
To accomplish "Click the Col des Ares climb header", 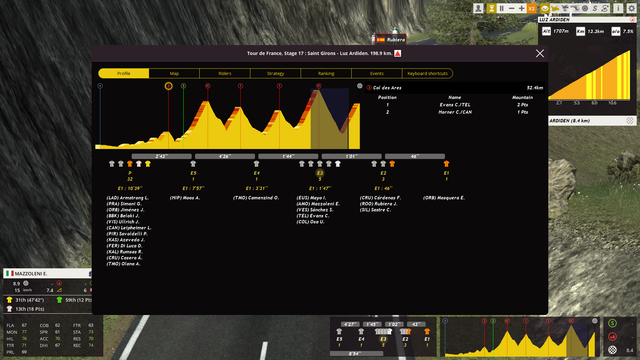I will (455, 88).
